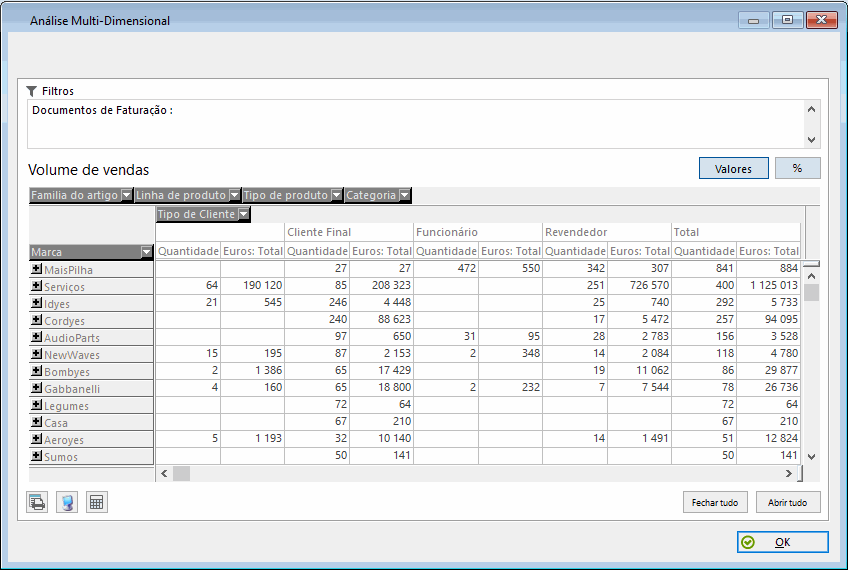The image size is (848, 570).
Task: Select the cell with value 7 544
Action: pyautogui.click(x=639, y=387)
